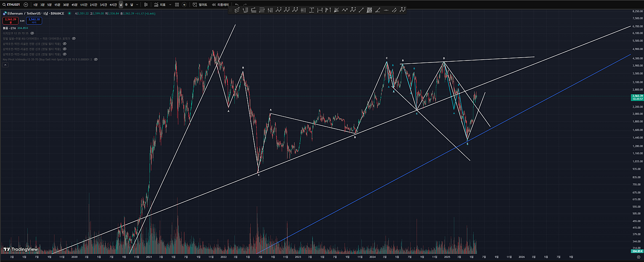This screenshot has height=262, width=644.
Task: Select the 달 (monthly) interval
Action: click(x=132, y=5)
